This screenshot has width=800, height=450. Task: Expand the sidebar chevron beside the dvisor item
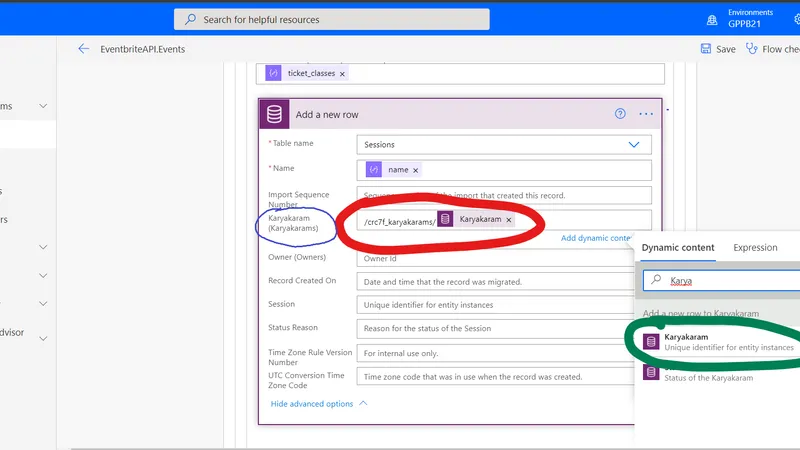click(x=43, y=338)
